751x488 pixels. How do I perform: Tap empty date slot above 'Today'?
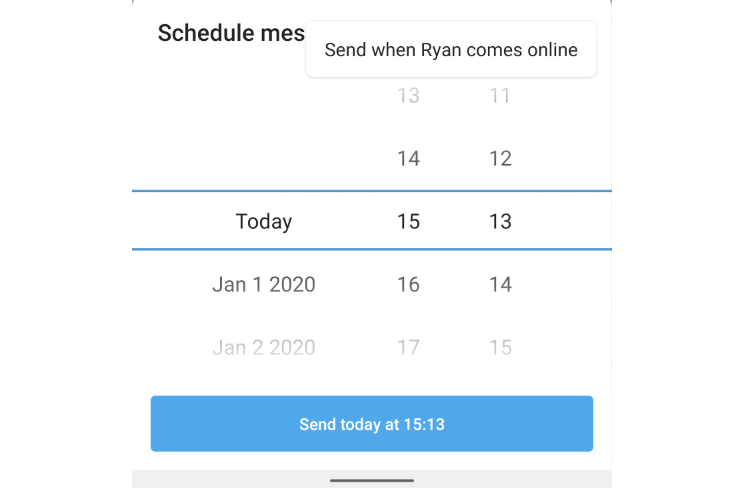[x=264, y=158]
